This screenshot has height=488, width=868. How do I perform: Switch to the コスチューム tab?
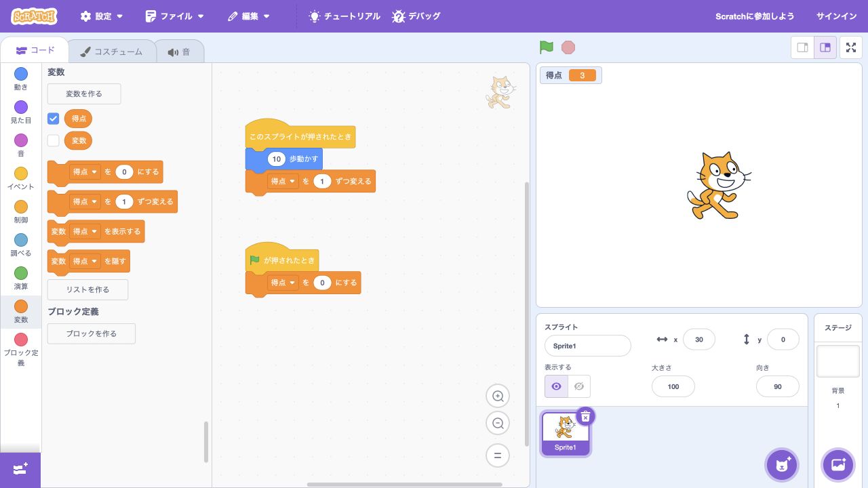click(111, 52)
